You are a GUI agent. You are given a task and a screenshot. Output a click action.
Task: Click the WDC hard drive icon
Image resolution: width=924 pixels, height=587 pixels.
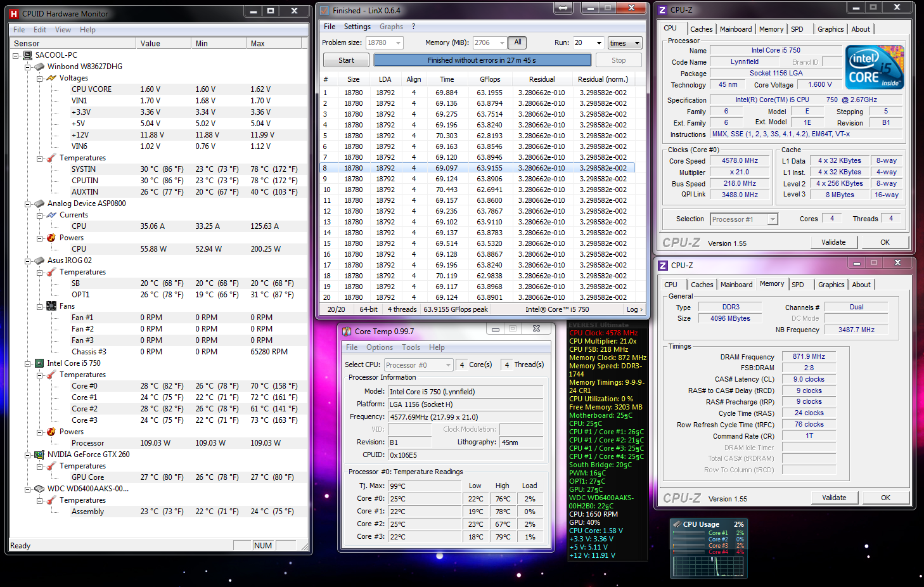point(39,489)
